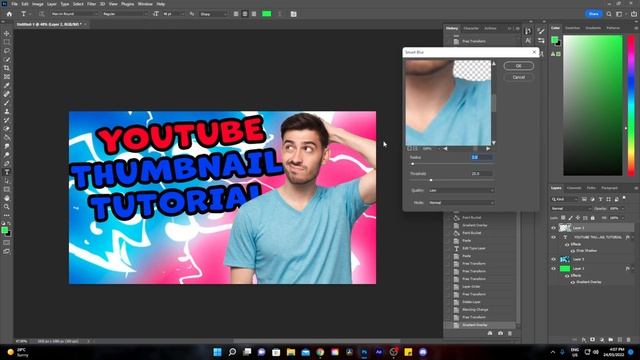The width and height of the screenshot is (640, 360).
Task: Zoom in the Smart Blur preview
Action: coord(415,149)
